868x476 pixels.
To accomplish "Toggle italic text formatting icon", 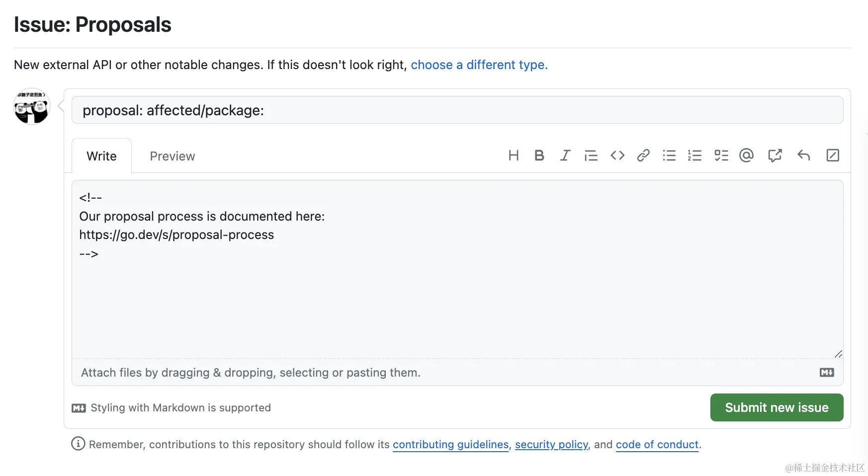I will [565, 156].
